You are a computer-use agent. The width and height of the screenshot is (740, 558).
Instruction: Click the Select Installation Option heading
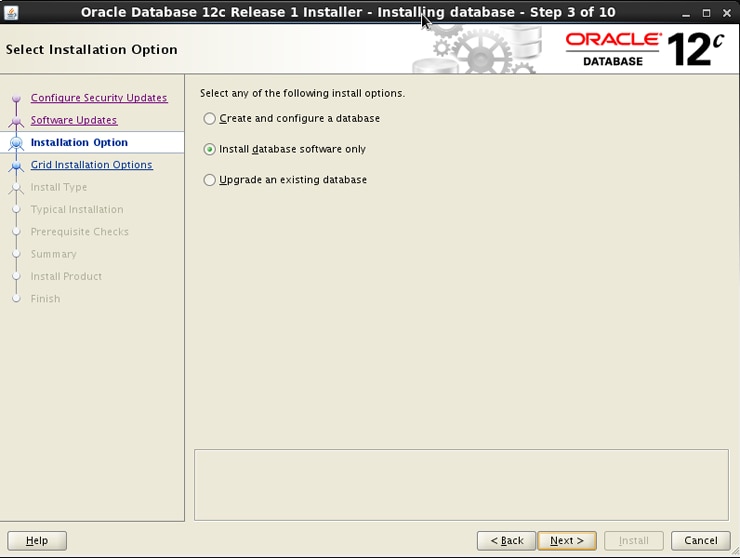[92, 50]
